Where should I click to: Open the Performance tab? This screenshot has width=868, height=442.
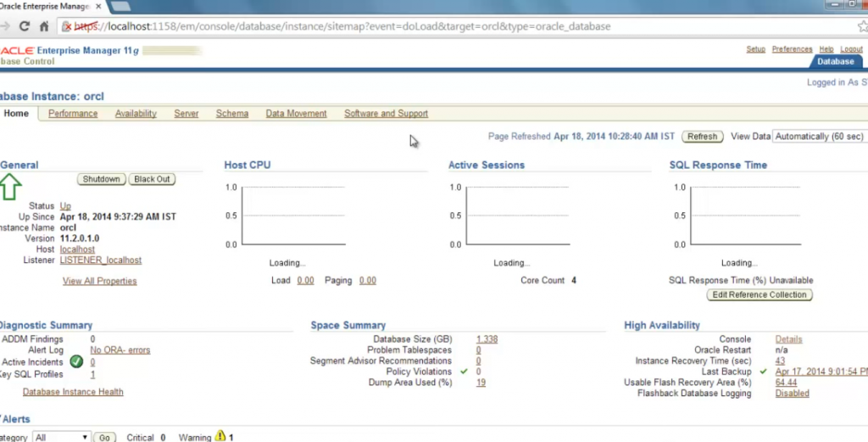pyautogui.click(x=73, y=114)
